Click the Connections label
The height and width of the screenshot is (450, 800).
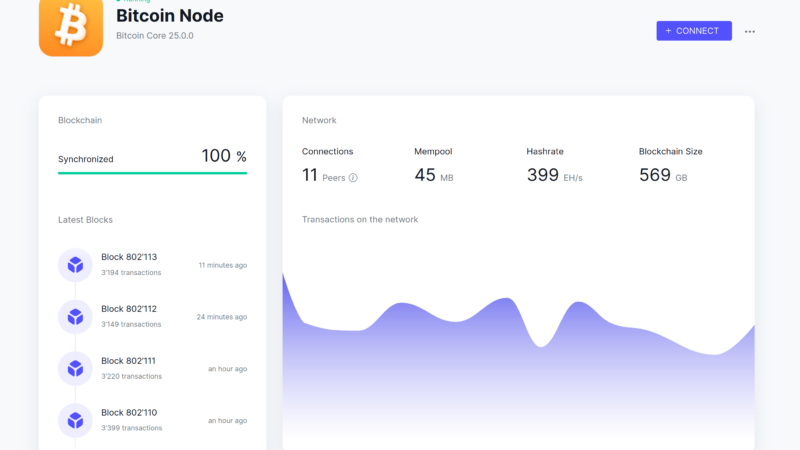tap(328, 152)
